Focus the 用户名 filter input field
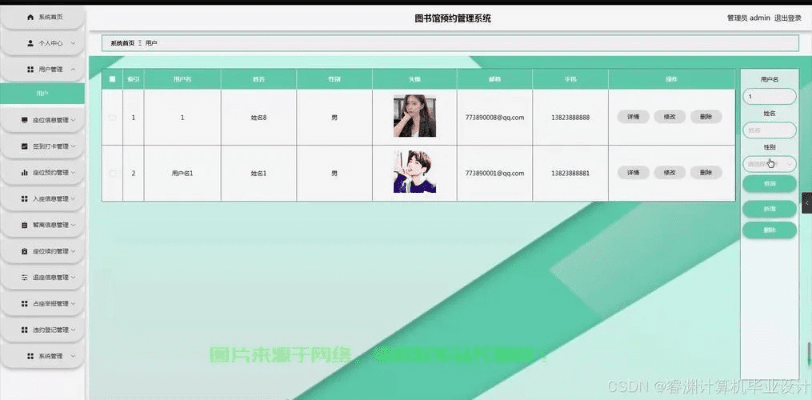The image size is (812, 400). 769,96
